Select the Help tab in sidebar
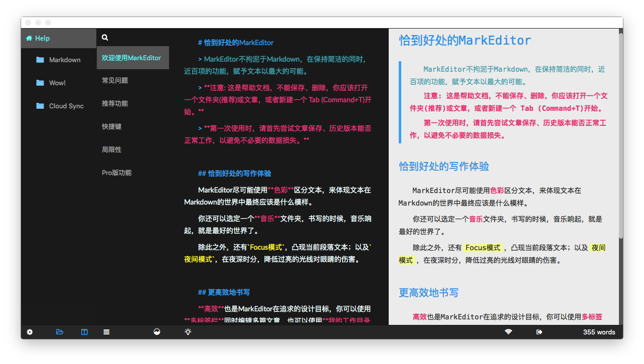This screenshot has width=644, height=364. coord(59,38)
